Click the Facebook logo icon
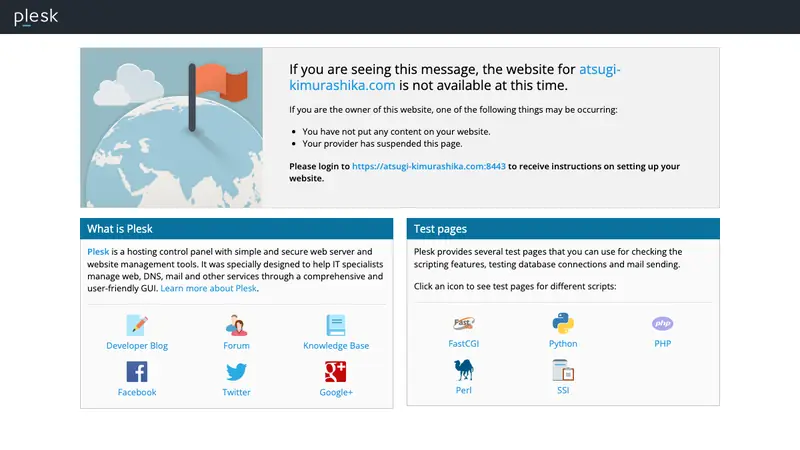This screenshot has width=800, height=450. 137,372
